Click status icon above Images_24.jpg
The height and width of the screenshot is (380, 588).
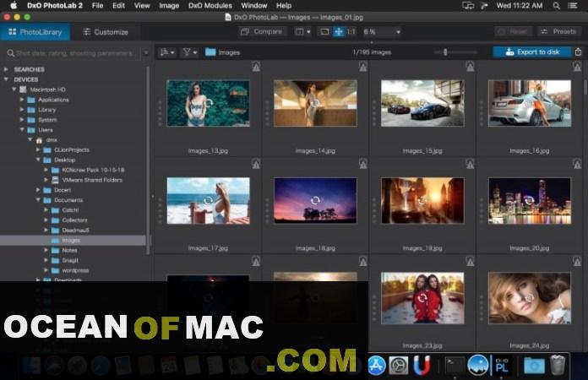point(577,261)
